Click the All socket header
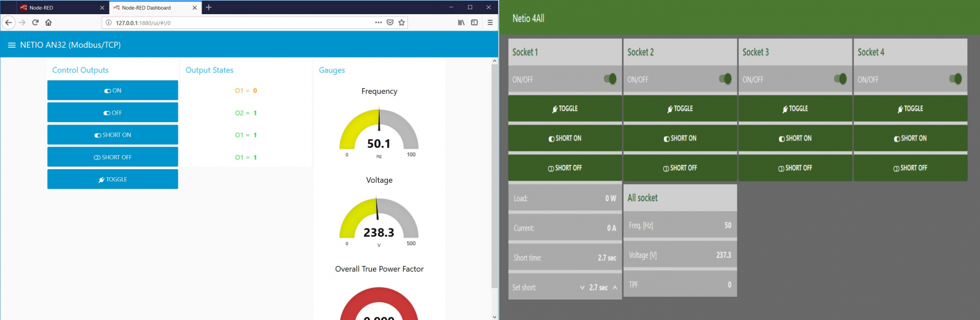Image resolution: width=980 pixels, height=320 pixels. pyautogui.click(x=680, y=198)
